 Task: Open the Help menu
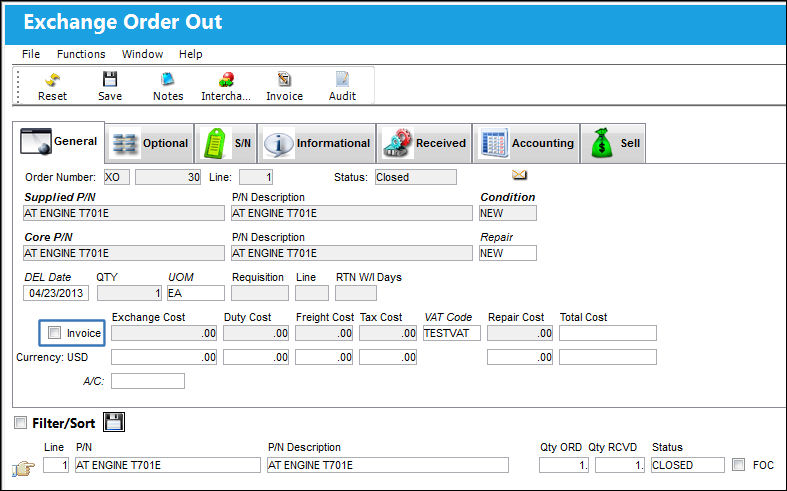coord(191,54)
